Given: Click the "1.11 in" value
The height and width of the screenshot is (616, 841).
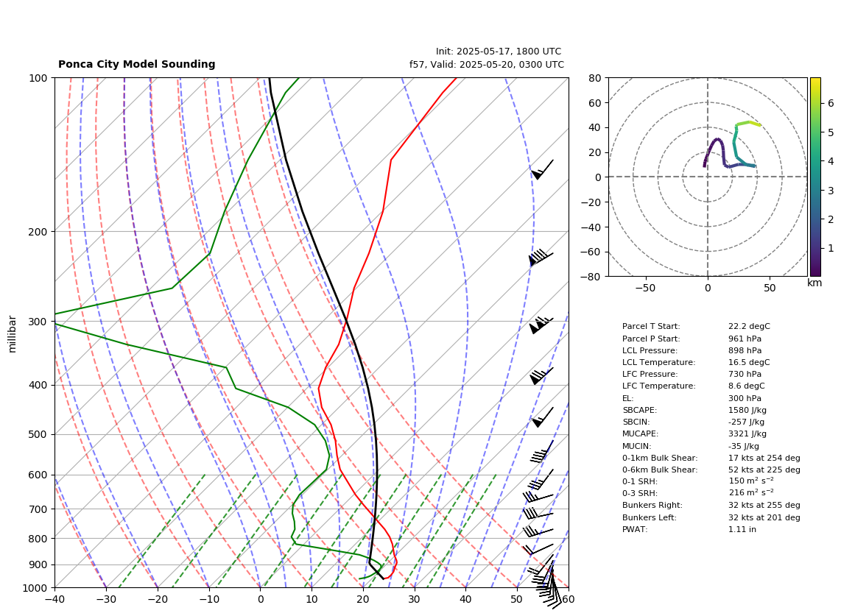Looking at the screenshot, I should pos(742,529).
